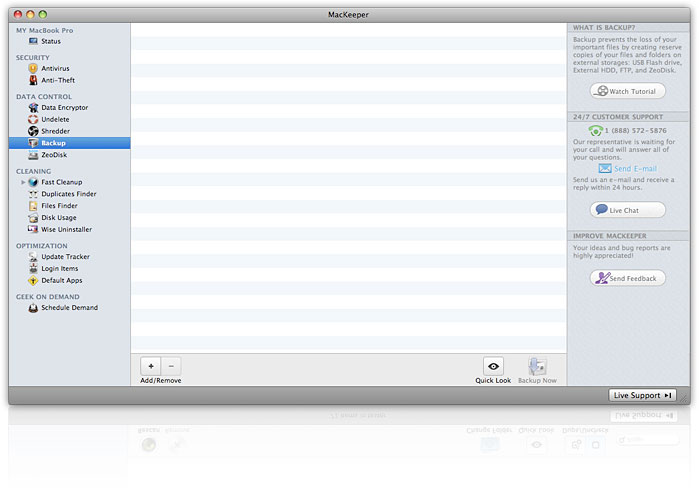Screen dimensions: 699x496
Task: Expand the Fast Cleanup disclosure triangle
Action: (23, 182)
